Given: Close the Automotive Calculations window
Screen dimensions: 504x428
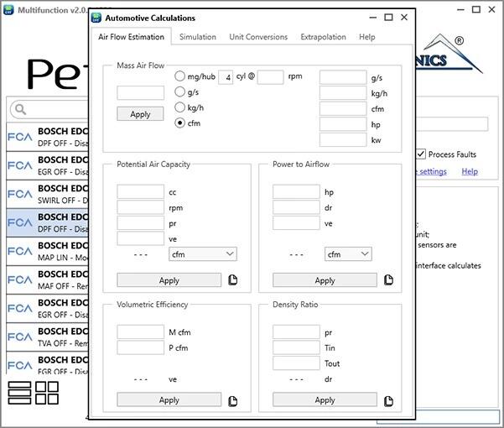Looking at the screenshot, I should [x=404, y=18].
